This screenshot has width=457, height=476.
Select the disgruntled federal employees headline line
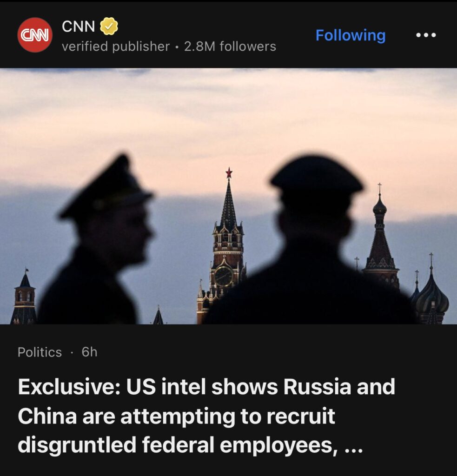pos(177,445)
